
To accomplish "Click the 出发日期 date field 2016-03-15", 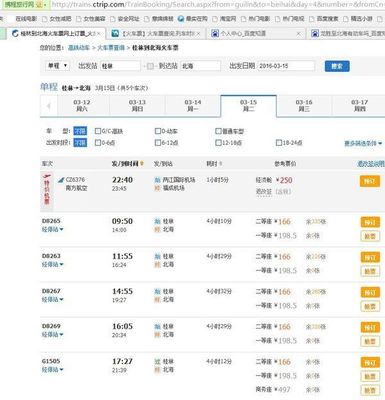I will (x=286, y=66).
